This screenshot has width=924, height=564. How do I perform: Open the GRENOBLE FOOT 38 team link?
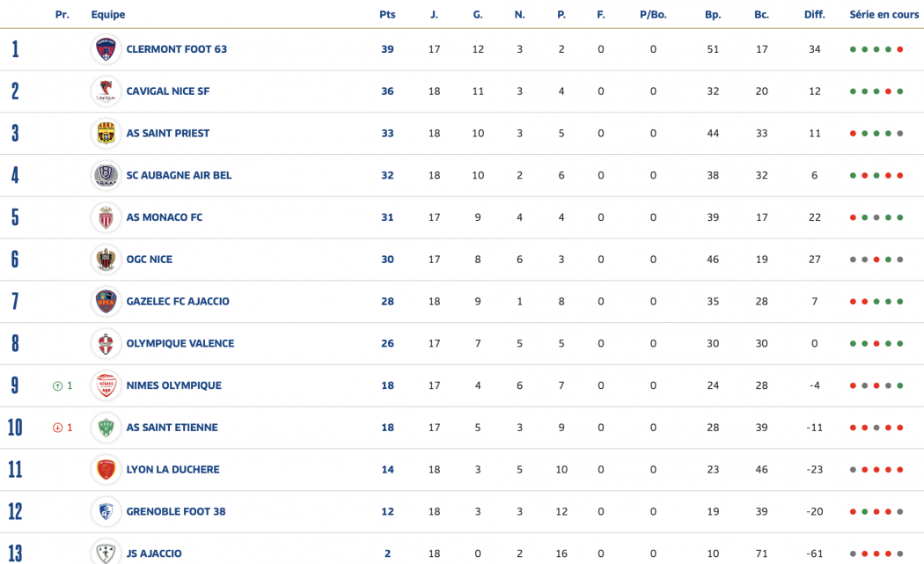[177, 511]
